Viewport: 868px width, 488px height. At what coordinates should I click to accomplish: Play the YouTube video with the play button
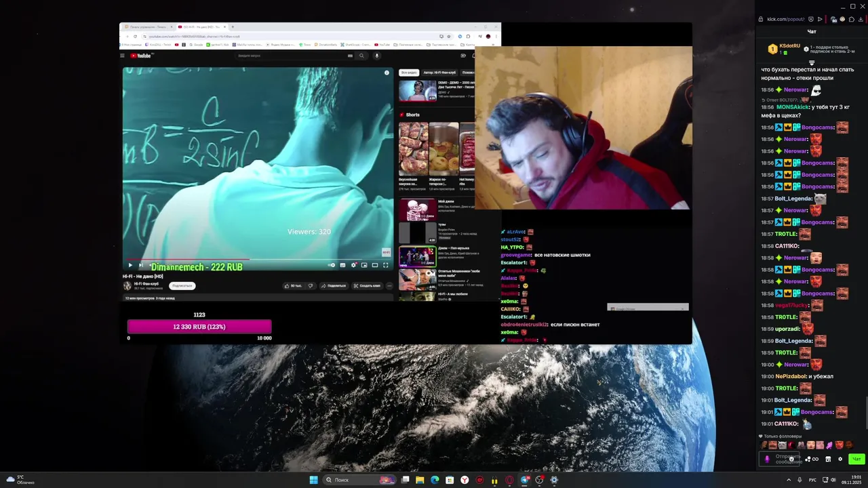(x=130, y=265)
